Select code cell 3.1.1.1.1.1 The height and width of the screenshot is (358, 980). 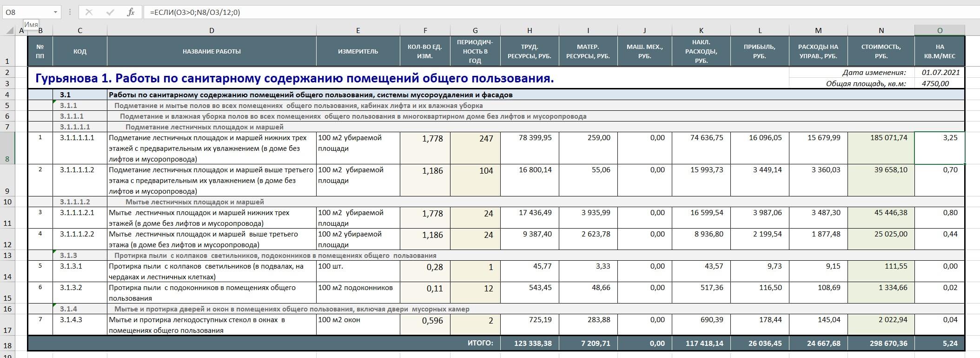pyautogui.click(x=80, y=148)
